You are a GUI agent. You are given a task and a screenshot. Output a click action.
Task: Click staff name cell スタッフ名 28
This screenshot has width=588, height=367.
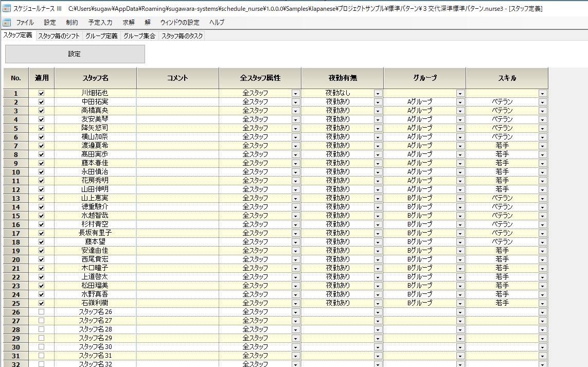(95, 329)
